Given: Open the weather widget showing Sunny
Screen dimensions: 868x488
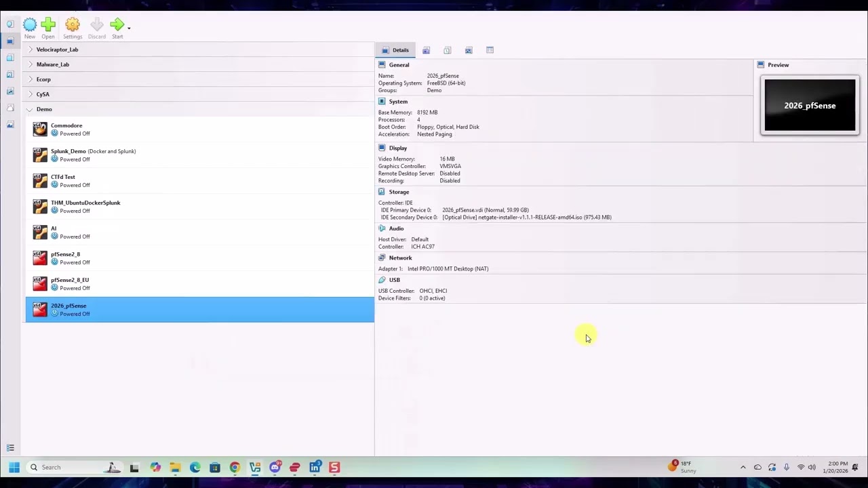Looking at the screenshot, I should (682, 467).
